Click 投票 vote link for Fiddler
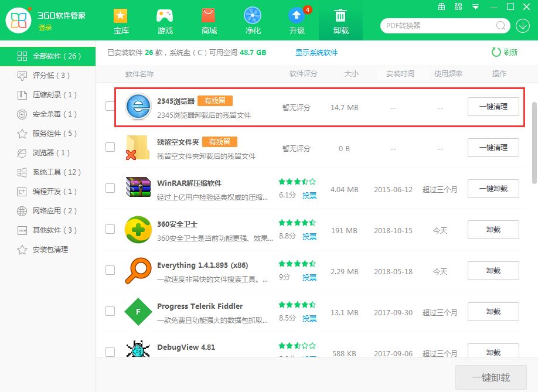538x392 pixels. tap(309, 318)
